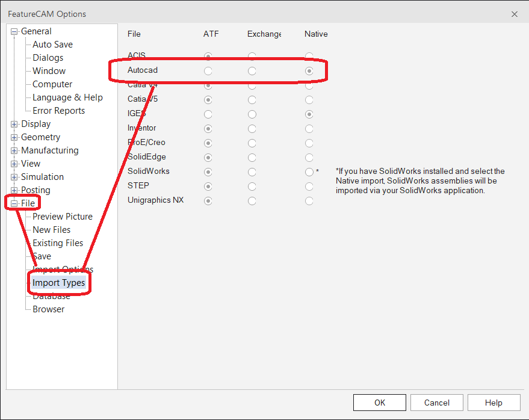The height and width of the screenshot is (420, 529).
Task: Select the Auto Save settings
Action: coord(52,44)
